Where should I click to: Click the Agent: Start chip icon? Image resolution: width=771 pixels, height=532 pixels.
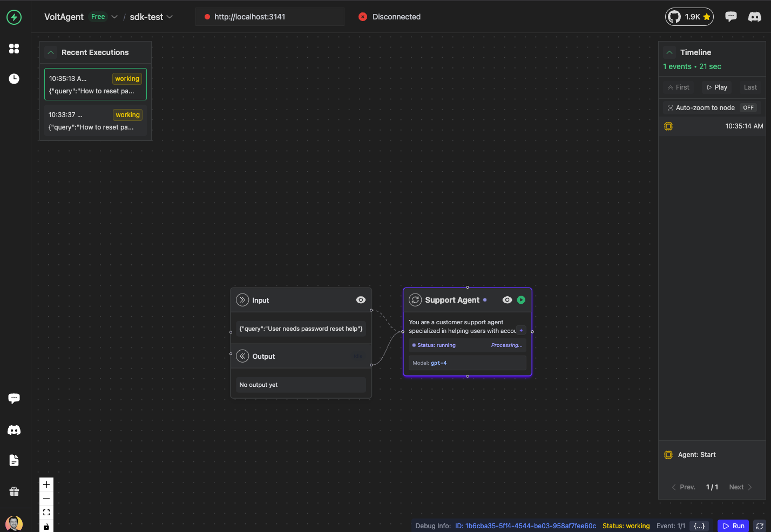click(x=668, y=455)
